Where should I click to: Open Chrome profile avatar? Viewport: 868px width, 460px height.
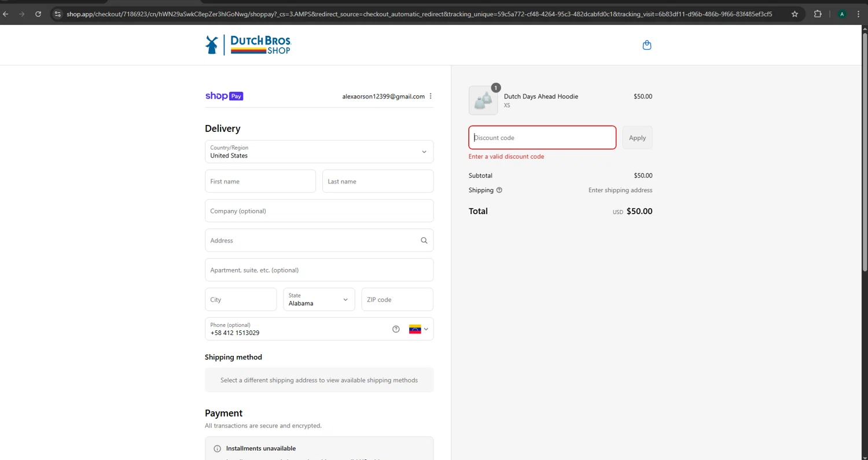tap(842, 14)
